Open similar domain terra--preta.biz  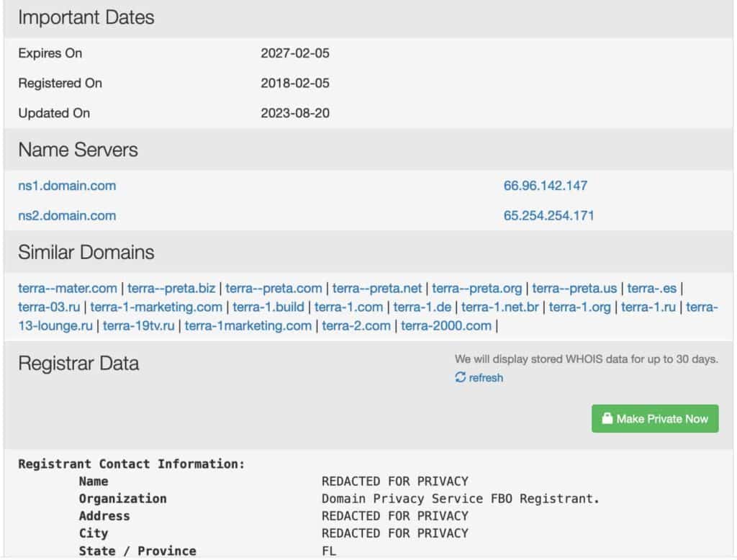171,289
